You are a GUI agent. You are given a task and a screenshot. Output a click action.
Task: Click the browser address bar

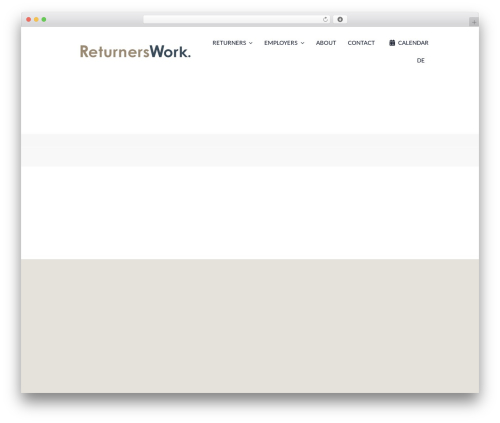coord(237,19)
